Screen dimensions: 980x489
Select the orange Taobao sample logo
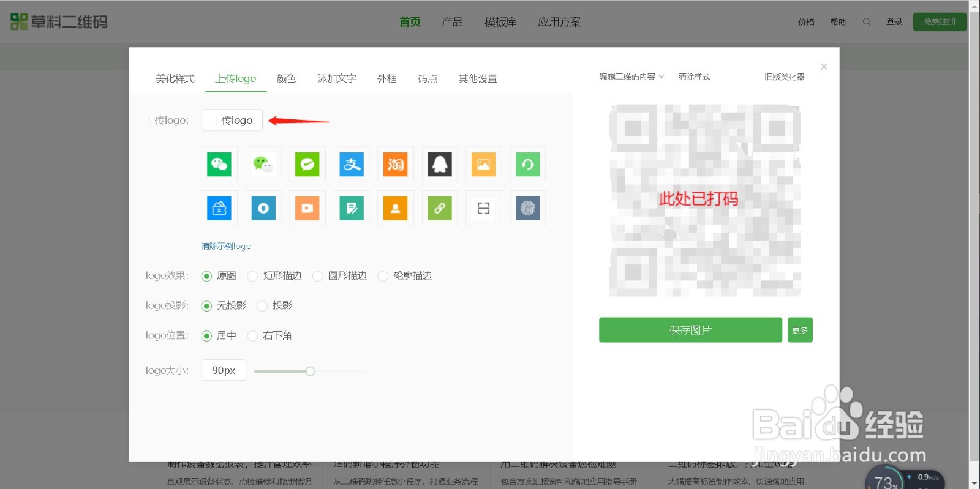(x=396, y=165)
